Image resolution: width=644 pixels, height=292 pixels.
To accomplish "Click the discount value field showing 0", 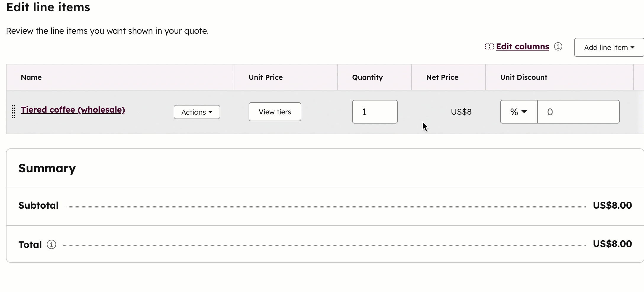I will pyautogui.click(x=578, y=112).
